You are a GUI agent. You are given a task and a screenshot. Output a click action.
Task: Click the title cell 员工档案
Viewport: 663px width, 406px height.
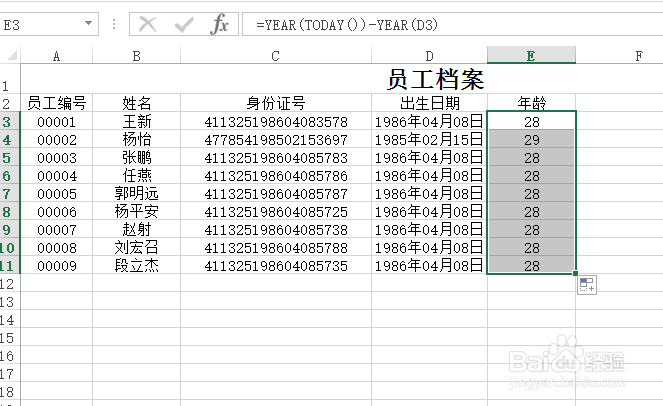[436, 79]
